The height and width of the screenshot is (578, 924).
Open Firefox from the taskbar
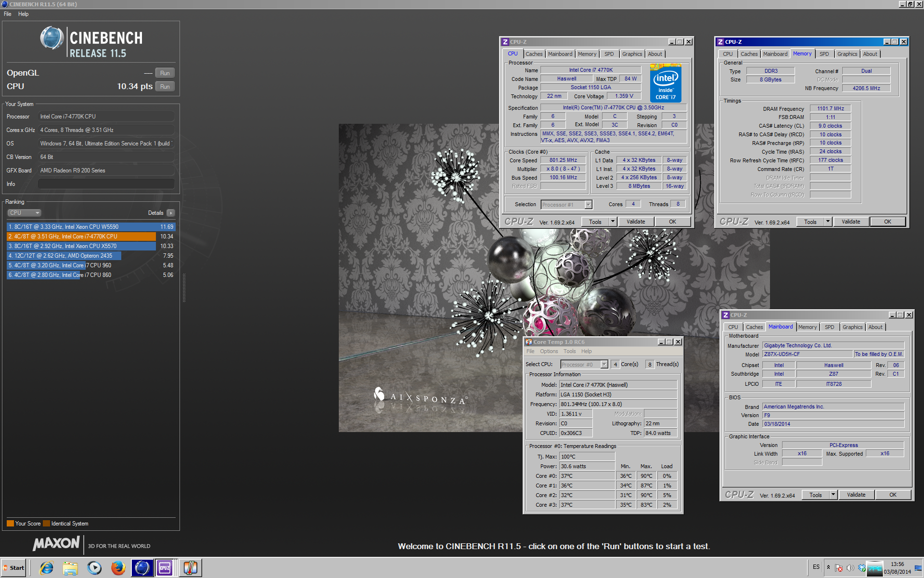118,568
